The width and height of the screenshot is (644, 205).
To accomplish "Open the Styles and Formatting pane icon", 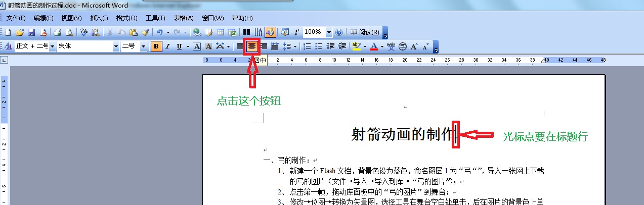I will coord(8,46).
